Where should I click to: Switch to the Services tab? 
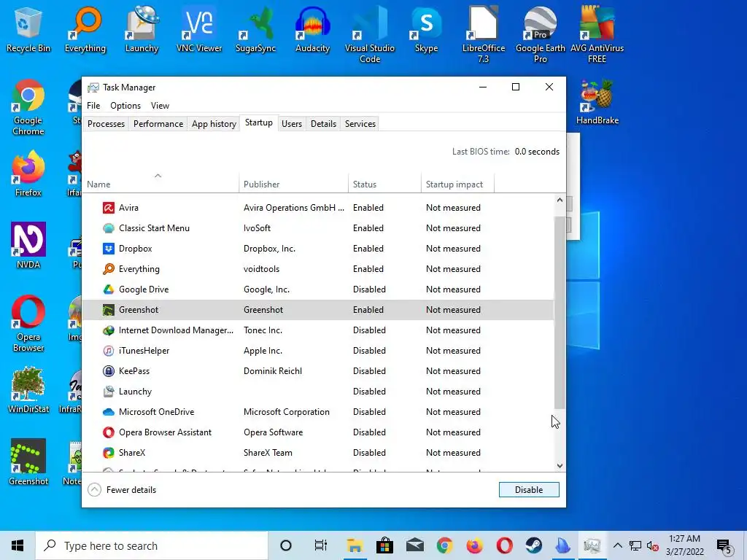360,124
